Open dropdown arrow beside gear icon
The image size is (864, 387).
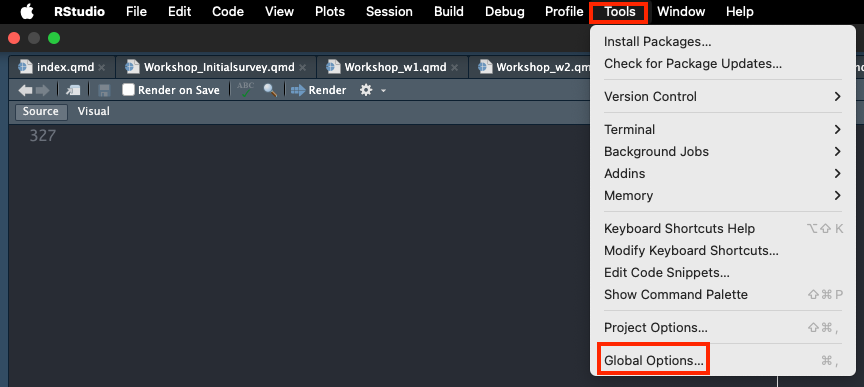(x=383, y=90)
